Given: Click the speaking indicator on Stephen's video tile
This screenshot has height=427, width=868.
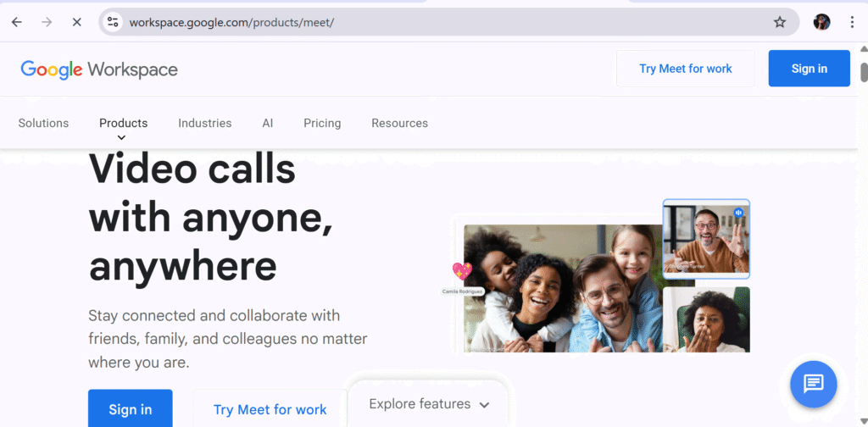Looking at the screenshot, I should click(738, 213).
